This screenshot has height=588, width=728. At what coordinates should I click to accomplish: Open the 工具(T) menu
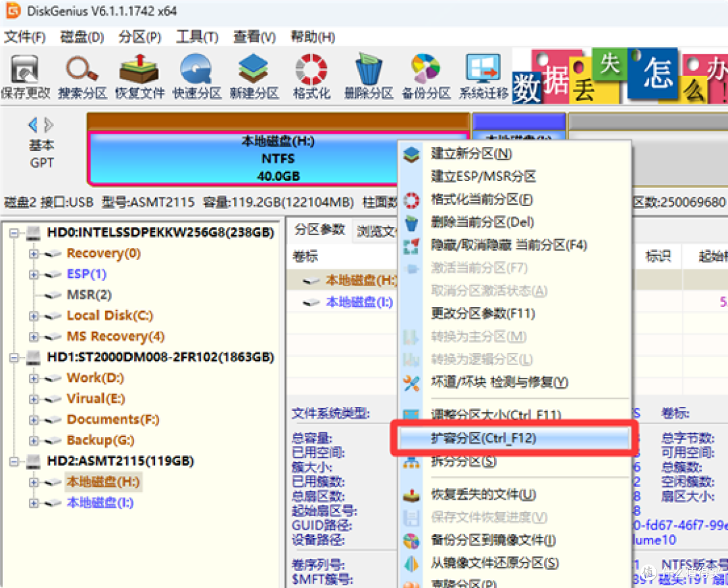(197, 36)
